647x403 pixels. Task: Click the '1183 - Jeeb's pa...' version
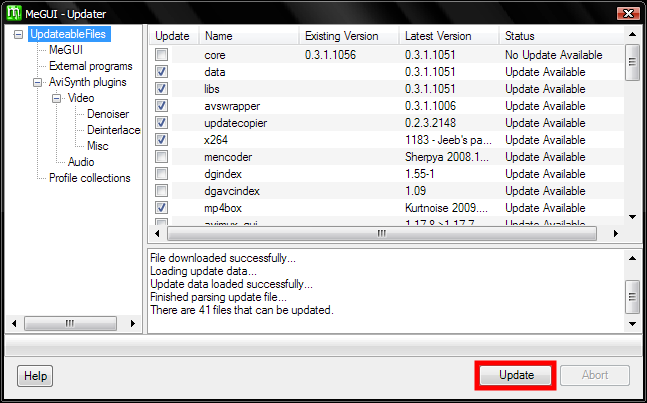click(448, 140)
